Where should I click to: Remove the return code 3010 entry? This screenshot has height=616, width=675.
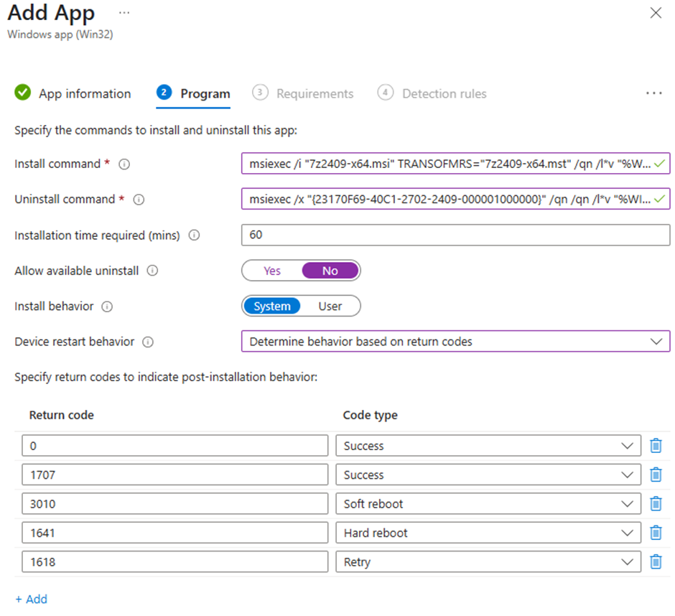click(656, 504)
